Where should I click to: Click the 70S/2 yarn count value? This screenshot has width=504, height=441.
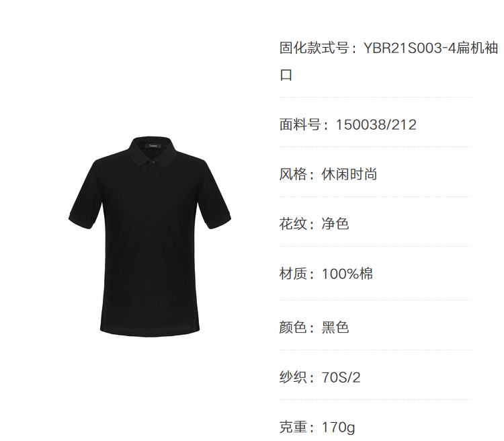tap(341, 377)
